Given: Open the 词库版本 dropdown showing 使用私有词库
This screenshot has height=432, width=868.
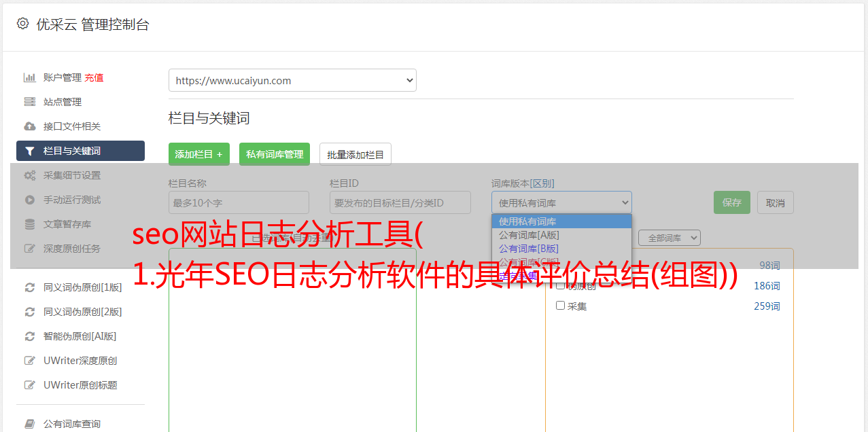Looking at the screenshot, I should pyautogui.click(x=561, y=202).
